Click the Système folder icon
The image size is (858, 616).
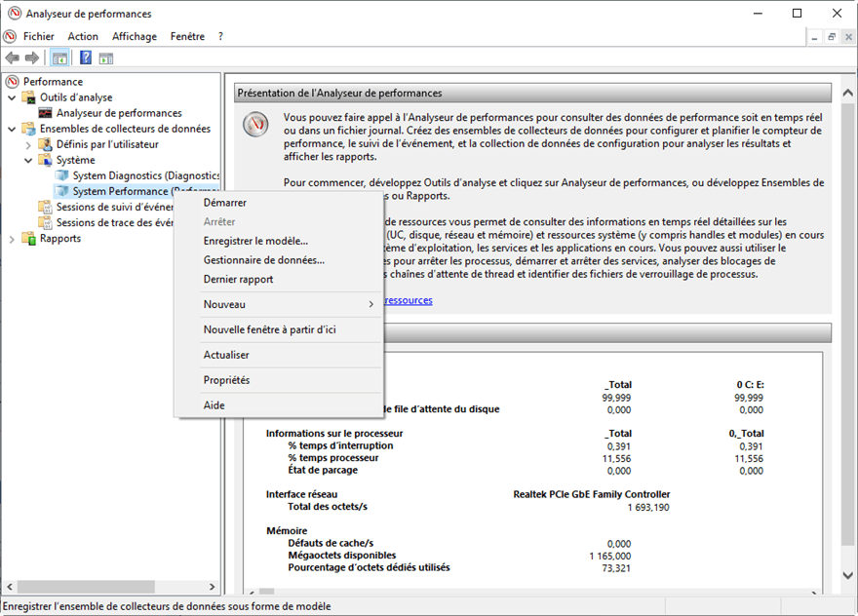click(45, 160)
